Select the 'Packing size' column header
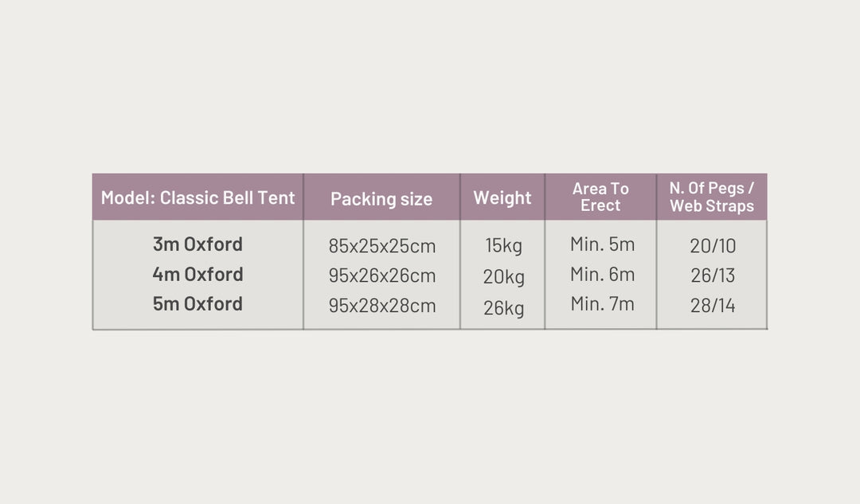Screen dimensions: 860x504 [381, 199]
